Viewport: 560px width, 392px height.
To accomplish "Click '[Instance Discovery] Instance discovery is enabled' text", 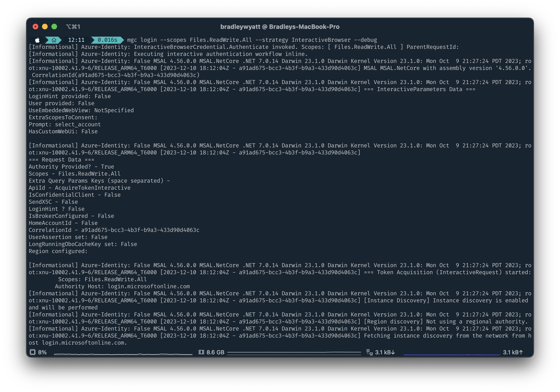I will pyautogui.click(x=446, y=301).
